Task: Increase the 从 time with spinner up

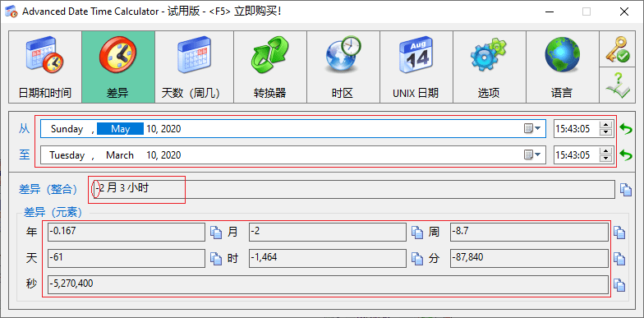Action: pyautogui.click(x=606, y=125)
